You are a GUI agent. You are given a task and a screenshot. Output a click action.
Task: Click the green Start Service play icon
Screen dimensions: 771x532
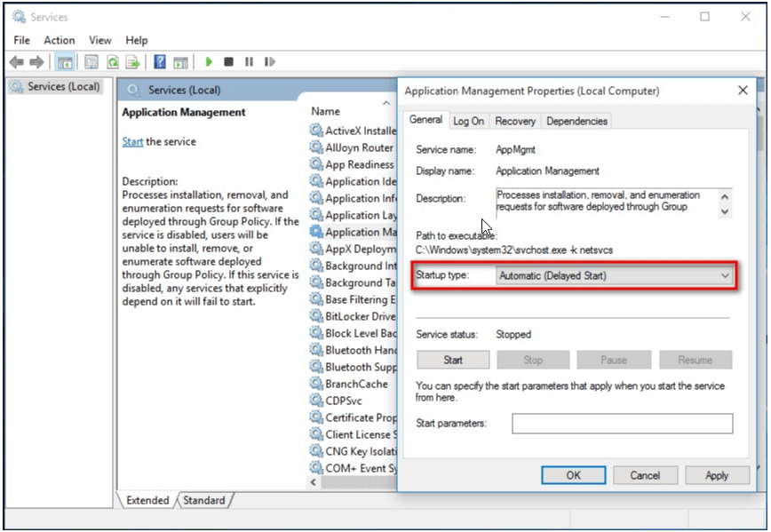[209, 62]
